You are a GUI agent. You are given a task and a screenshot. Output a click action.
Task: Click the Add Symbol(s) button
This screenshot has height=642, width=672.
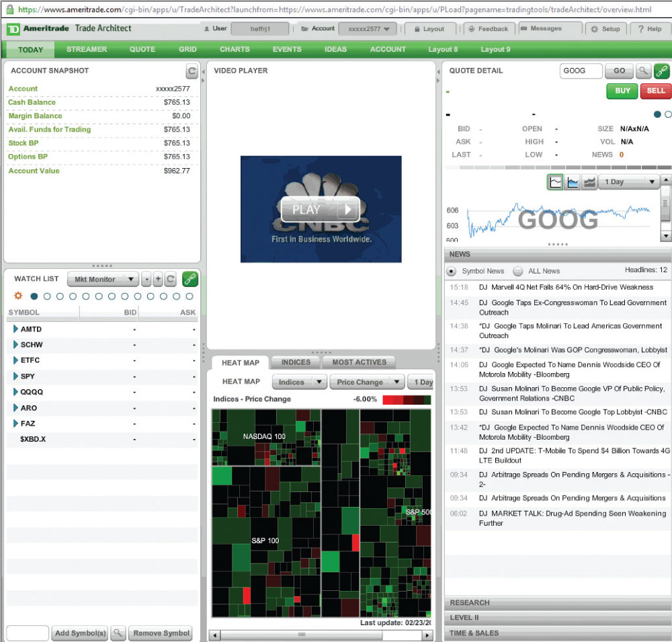pyautogui.click(x=80, y=633)
